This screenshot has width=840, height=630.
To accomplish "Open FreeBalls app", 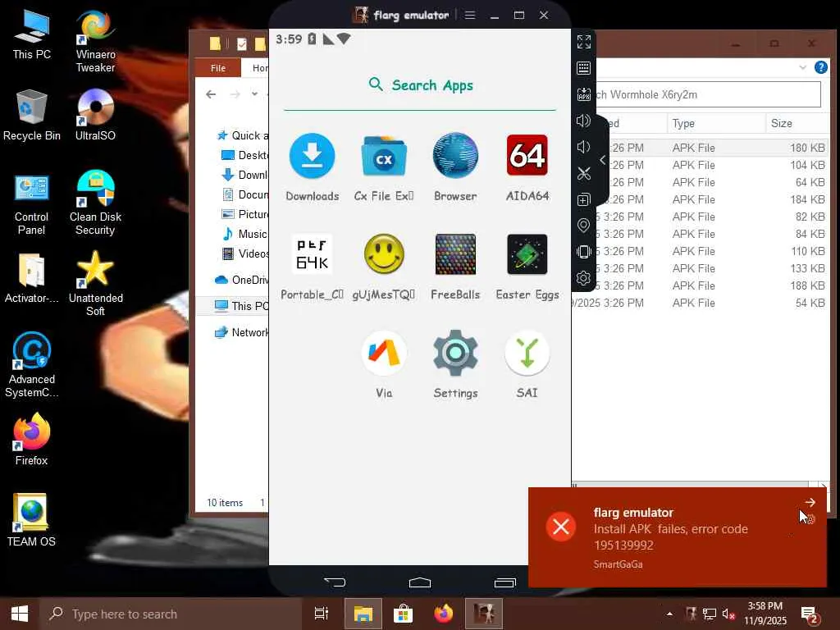I will 455,254.
